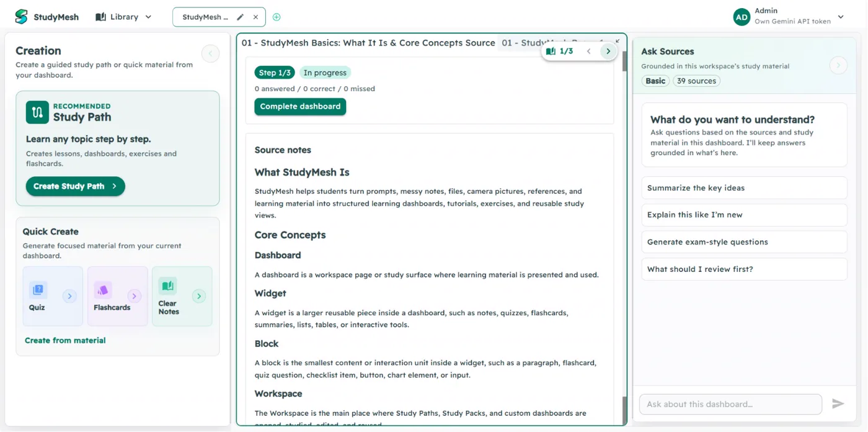The height and width of the screenshot is (432, 868).
Task: Open the Flashcards quick create arrow
Action: (x=134, y=296)
